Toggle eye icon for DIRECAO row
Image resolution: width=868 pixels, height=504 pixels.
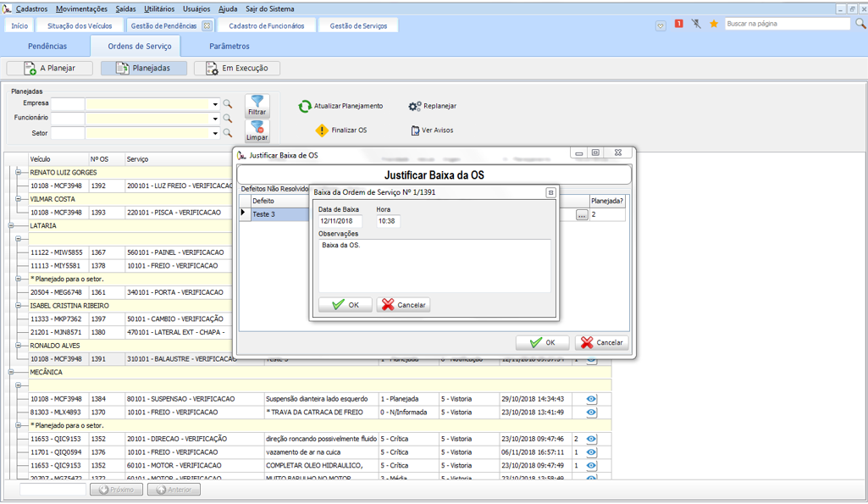click(x=591, y=440)
